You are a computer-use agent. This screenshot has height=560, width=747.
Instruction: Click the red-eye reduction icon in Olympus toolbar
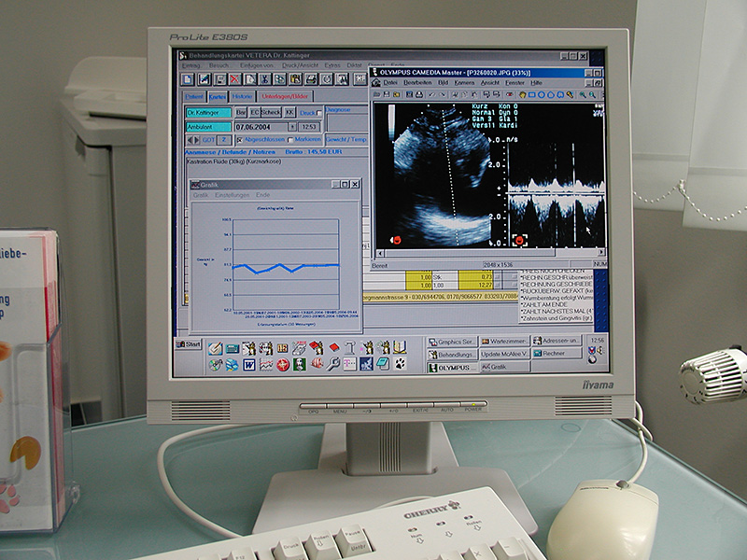509,95
